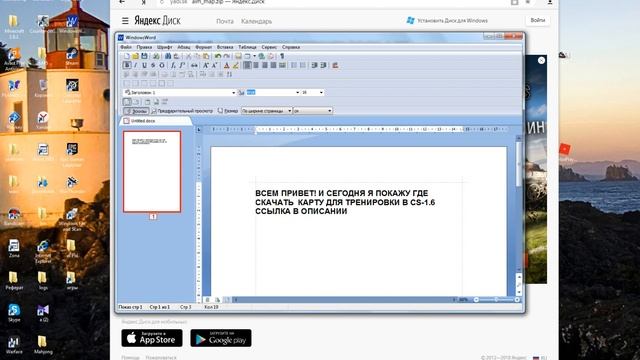The height and width of the screenshot is (360, 640).
Task: Click the Decrease font size icon
Action: [x=215, y=65]
